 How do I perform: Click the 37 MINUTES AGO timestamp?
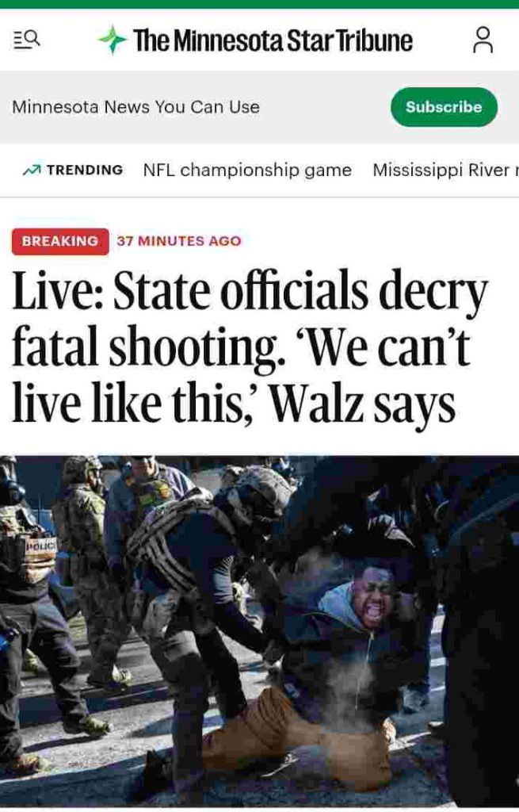[179, 241]
